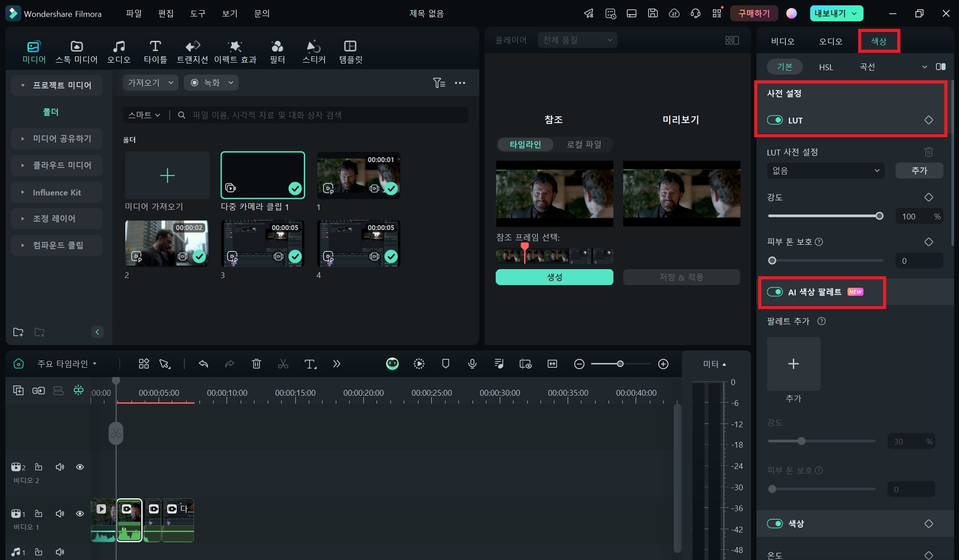Open the 편집 menu
Screen dimensions: 959x560
pos(166,13)
